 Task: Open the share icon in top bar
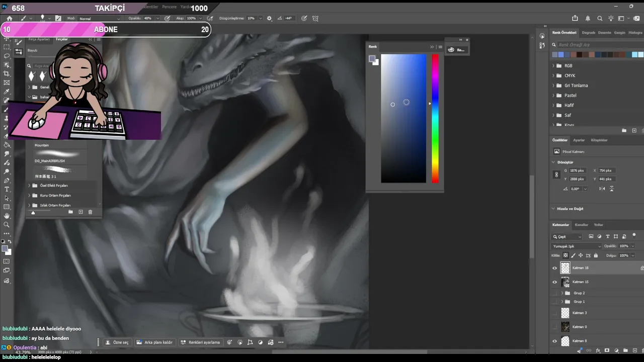(575, 19)
